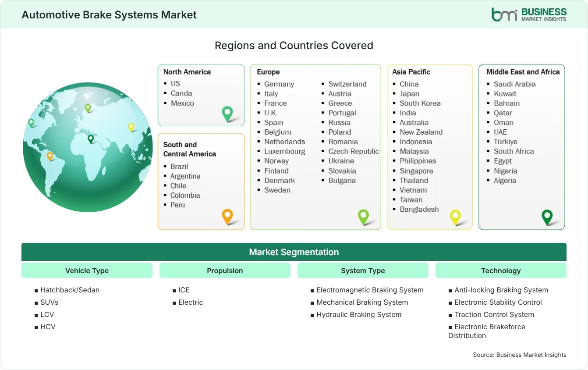The image size is (588, 370).
Task: Click the Market Segmentation banner
Action: 294,252
